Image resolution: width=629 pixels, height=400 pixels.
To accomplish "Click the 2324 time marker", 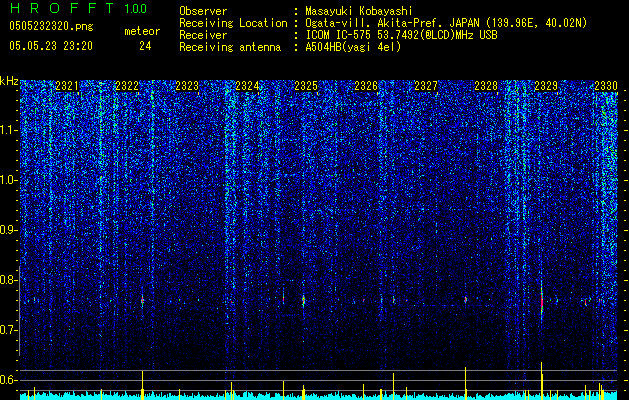I will [x=247, y=86].
